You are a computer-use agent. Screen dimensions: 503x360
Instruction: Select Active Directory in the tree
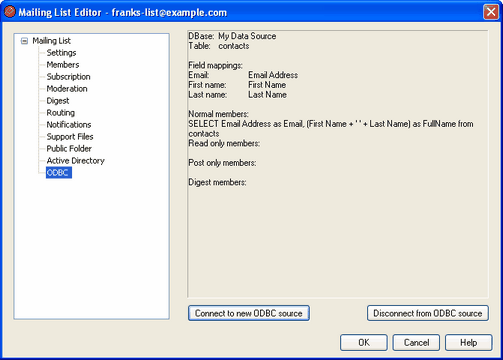coord(75,161)
